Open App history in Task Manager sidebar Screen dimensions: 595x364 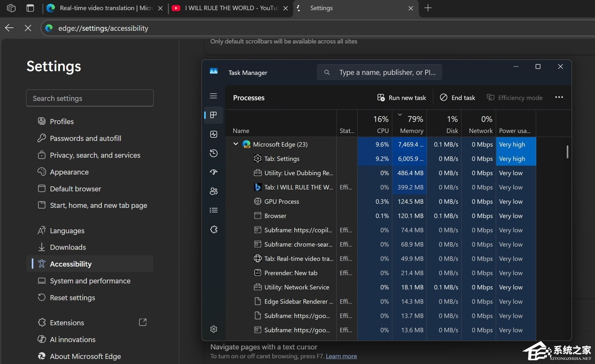click(214, 153)
